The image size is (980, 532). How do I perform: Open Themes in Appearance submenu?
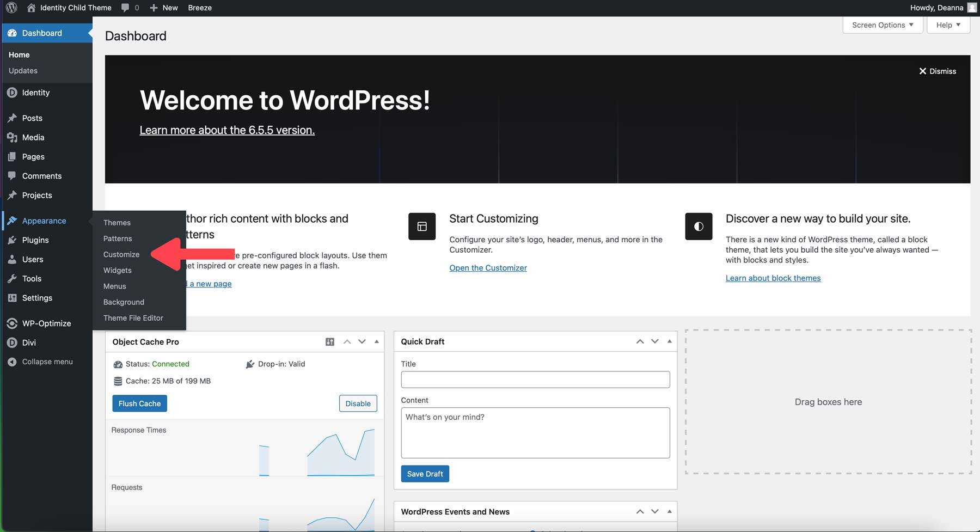coord(117,223)
